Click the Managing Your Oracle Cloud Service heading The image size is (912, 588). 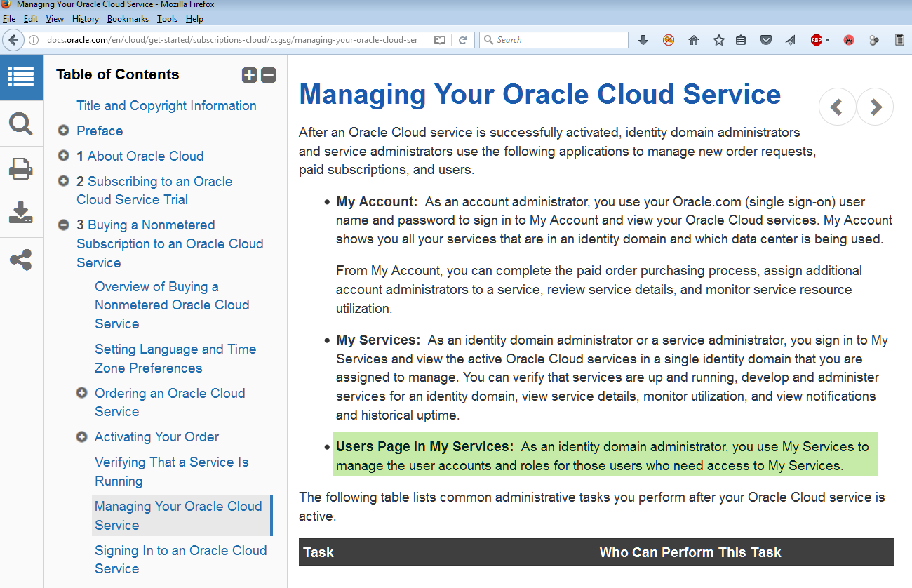point(540,94)
